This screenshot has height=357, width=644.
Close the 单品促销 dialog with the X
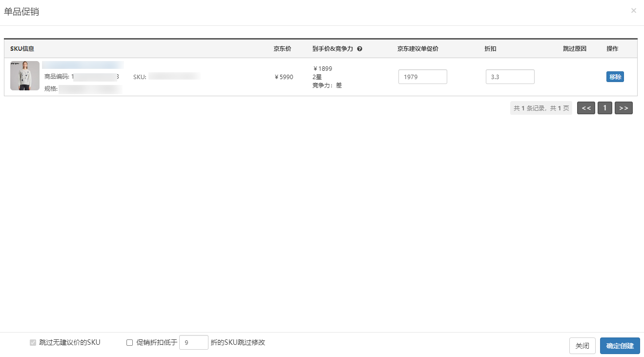pyautogui.click(x=633, y=10)
